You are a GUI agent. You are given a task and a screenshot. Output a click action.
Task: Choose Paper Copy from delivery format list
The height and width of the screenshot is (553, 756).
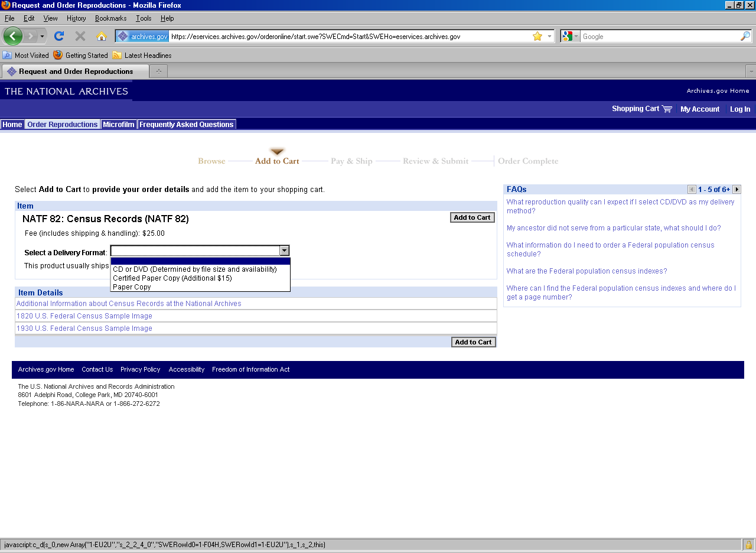(132, 287)
